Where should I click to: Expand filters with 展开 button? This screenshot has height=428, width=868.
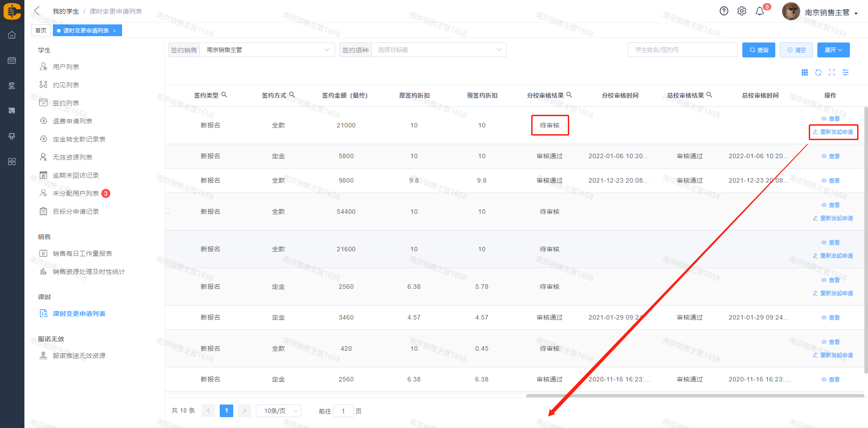pyautogui.click(x=833, y=50)
